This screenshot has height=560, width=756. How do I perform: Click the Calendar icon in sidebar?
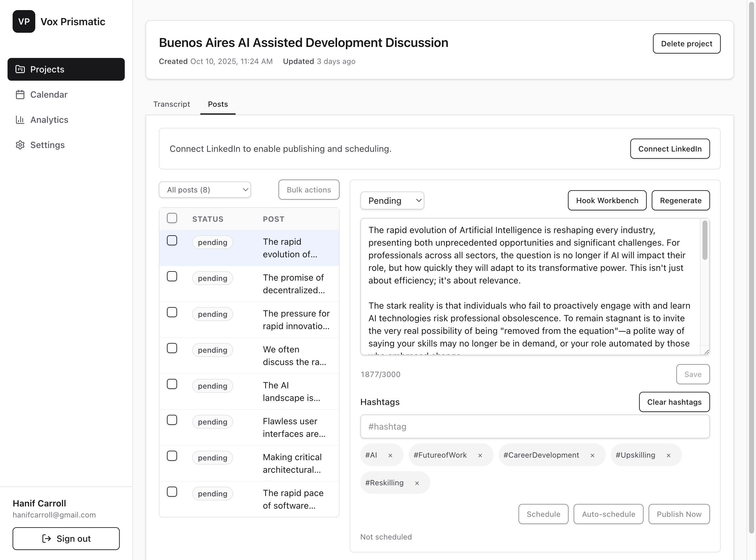pos(20,94)
